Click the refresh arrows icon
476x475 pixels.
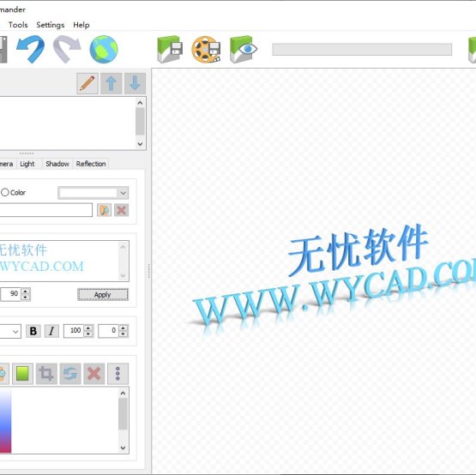tap(70, 374)
